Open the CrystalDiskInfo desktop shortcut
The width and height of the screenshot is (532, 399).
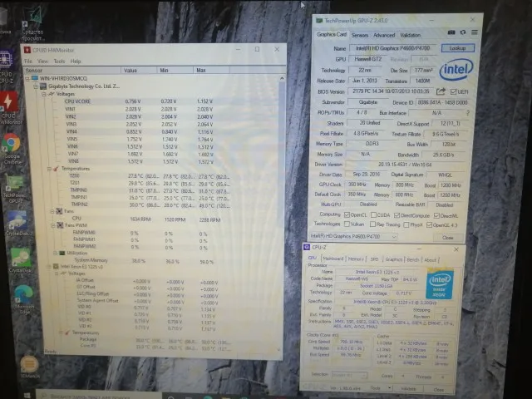(17, 224)
